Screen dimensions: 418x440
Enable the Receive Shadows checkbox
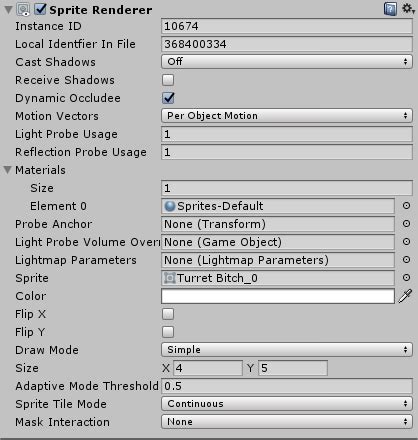pos(168,80)
